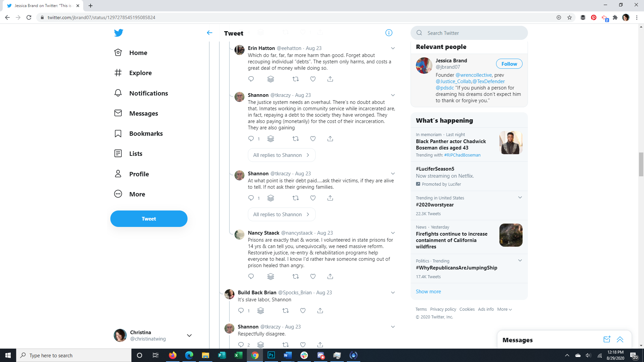644x362 pixels.
Task: Open options caret on Erin Hatton's tweet
Action: coord(393,48)
